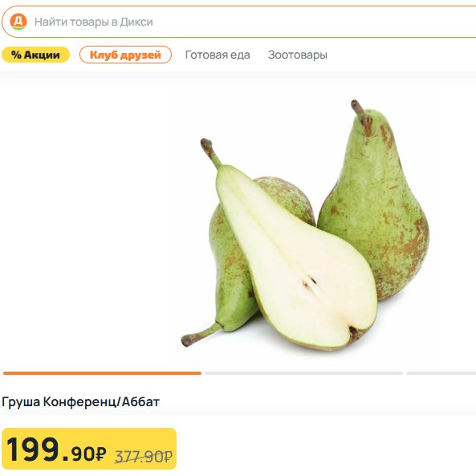Click the seed core of the sliced pear
Screen dimensions: 476x476
pyautogui.click(x=310, y=283)
